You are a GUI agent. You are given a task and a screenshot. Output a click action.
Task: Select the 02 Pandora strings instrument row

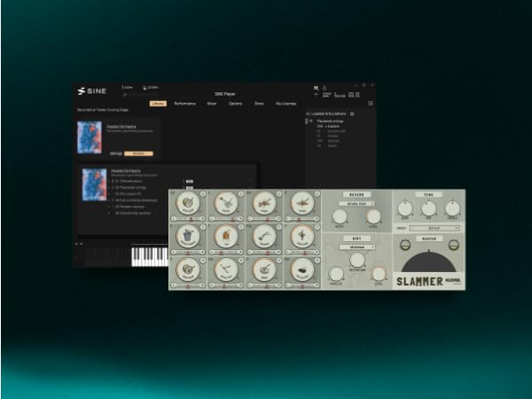tap(130, 187)
